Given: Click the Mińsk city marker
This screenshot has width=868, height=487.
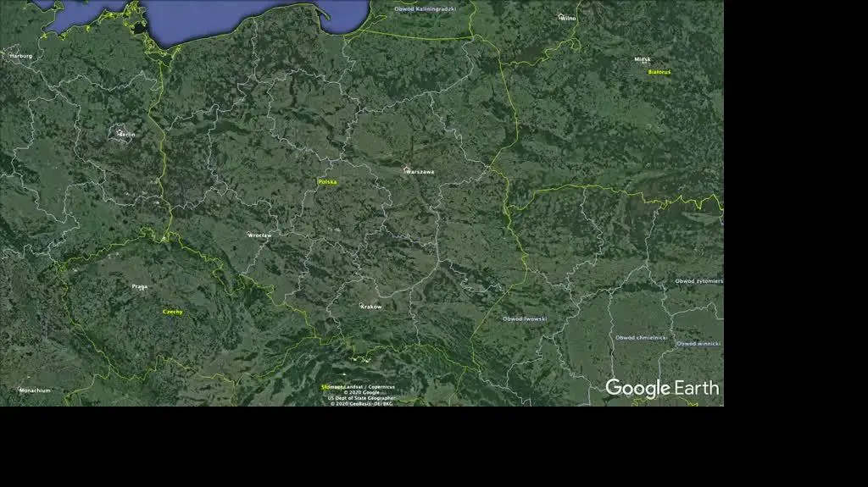Looking at the screenshot, I should pos(644,62).
